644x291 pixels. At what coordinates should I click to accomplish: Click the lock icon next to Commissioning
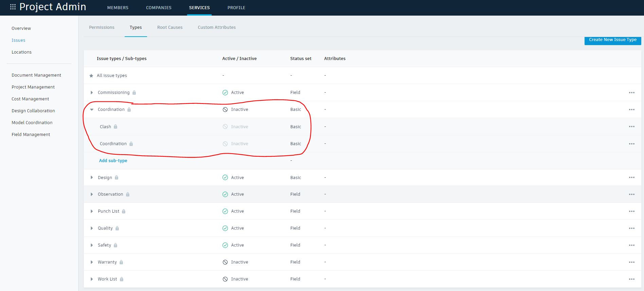(x=134, y=93)
